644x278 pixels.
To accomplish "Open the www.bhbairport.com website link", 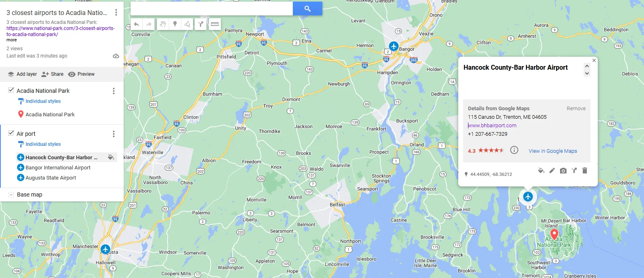I will (492, 126).
